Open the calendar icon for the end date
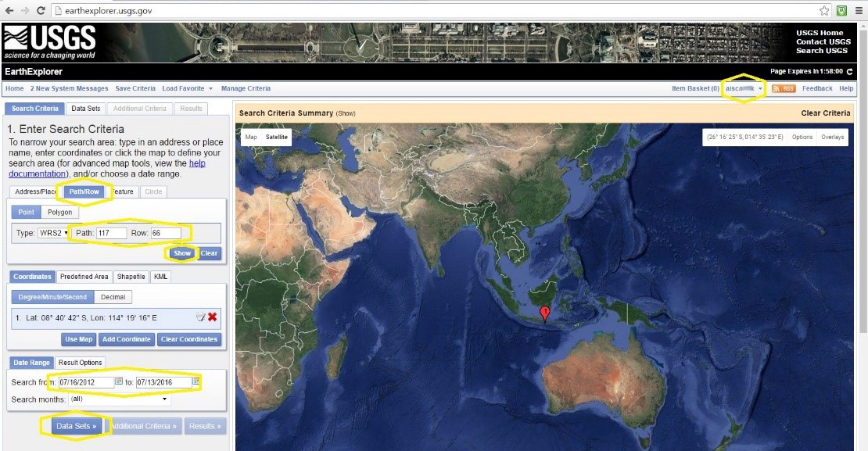 click(195, 381)
